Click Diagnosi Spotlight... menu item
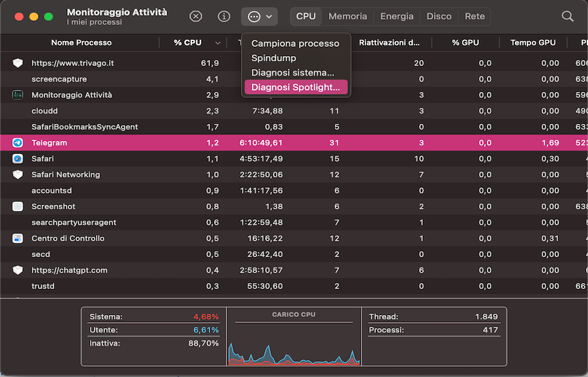The height and width of the screenshot is (377, 588). (x=296, y=87)
